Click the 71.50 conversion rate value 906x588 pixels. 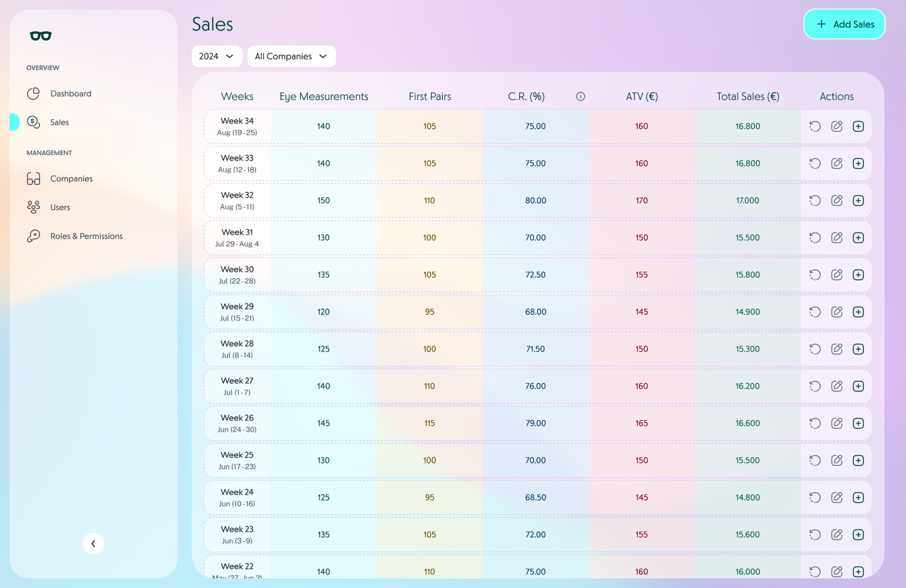point(536,349)
